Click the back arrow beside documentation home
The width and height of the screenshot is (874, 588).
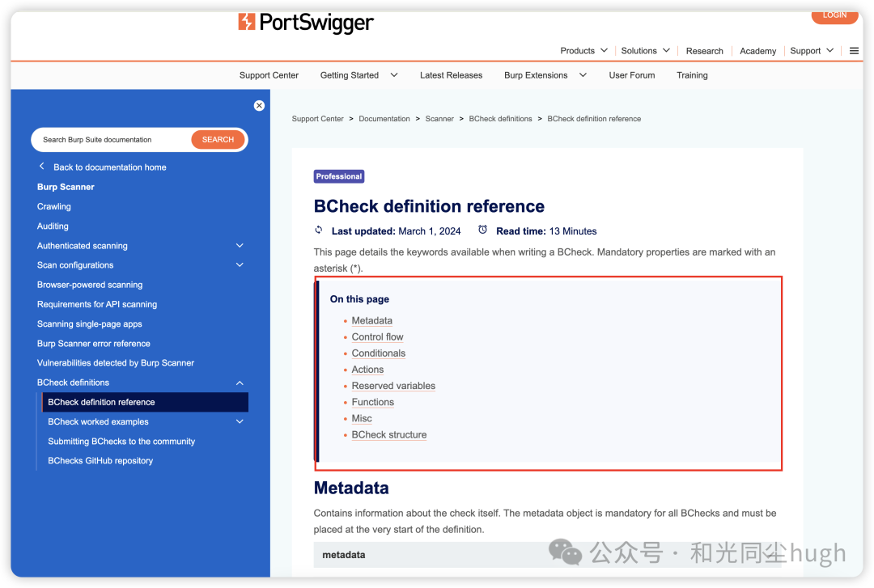tap(42, 166)
